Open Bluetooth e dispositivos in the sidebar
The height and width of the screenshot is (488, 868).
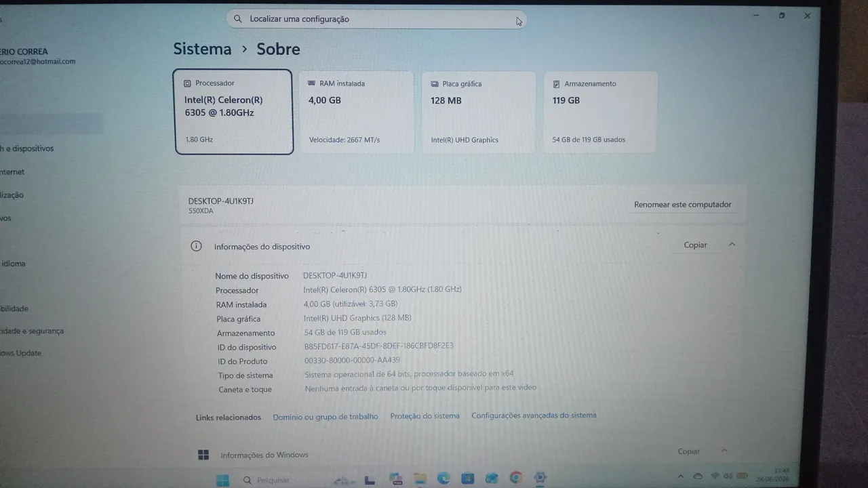click(27, 148)
